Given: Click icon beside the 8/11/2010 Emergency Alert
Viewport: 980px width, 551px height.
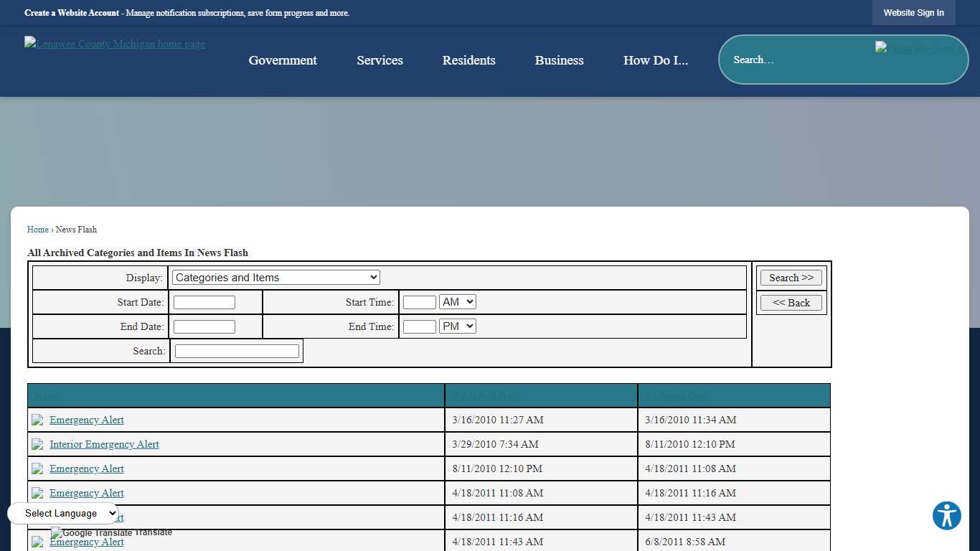Looking at the screenshot, I should tap(37, 469).
